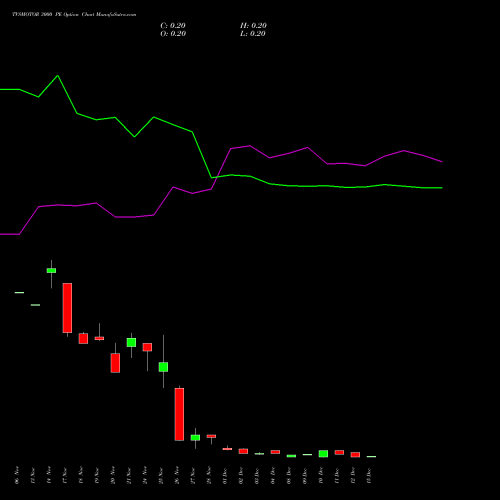The image size is (500, 500).
Task: Click the 'C: 0.20' close value
Action: coord(173,26)
